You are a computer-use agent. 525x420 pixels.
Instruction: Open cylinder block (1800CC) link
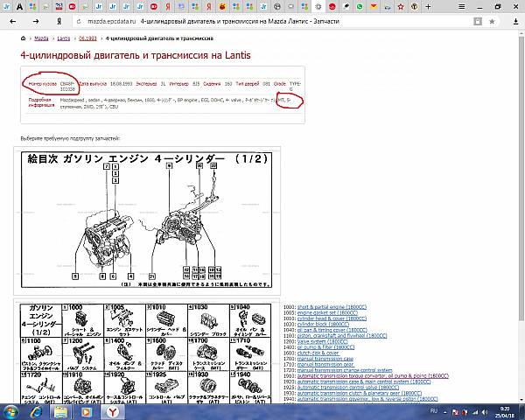click(323, 324)
